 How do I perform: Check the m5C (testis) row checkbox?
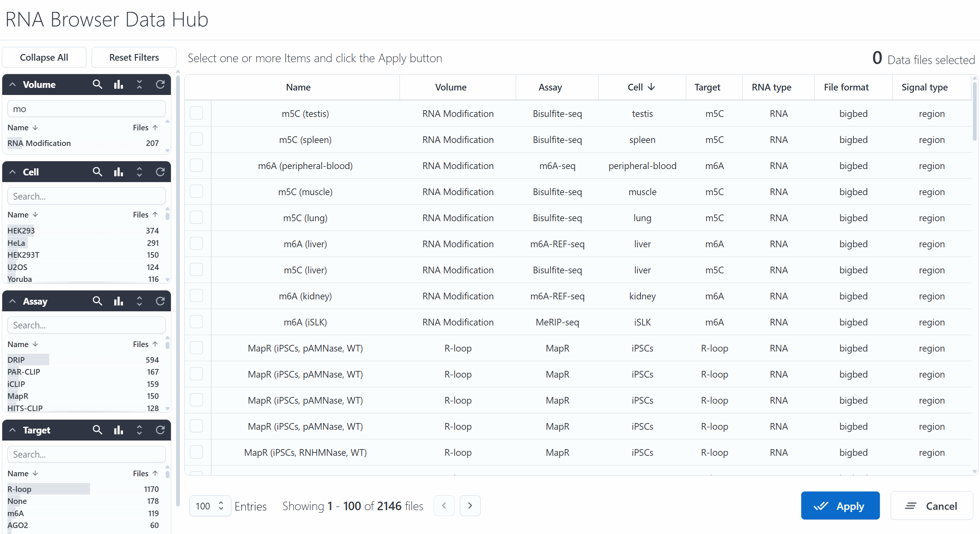pyautogui.click(x=196, y=114)
